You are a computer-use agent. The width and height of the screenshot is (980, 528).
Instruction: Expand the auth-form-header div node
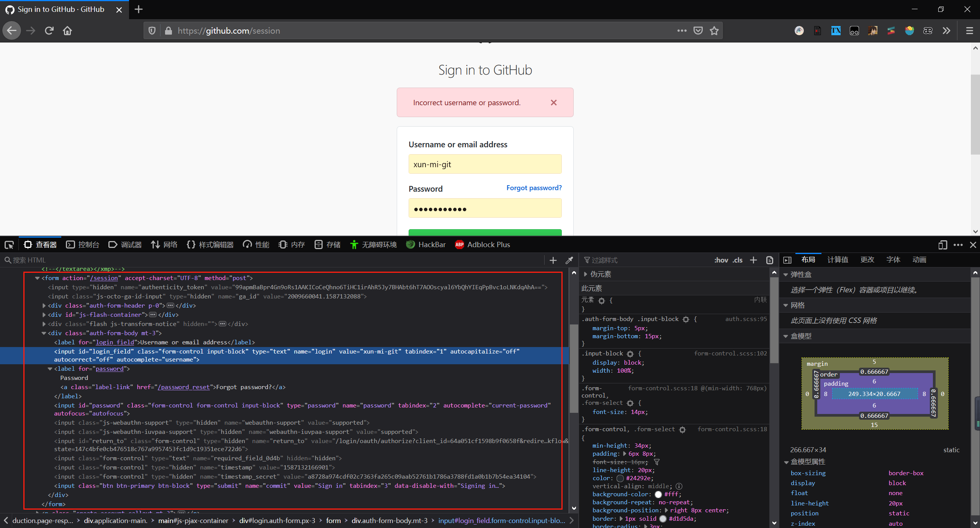(44, 306)
